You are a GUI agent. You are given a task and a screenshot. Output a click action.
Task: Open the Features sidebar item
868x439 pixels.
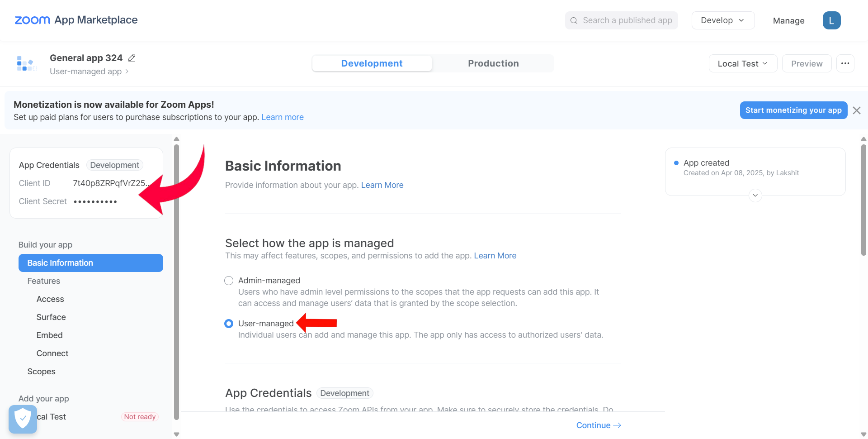click(x=44, y=281)
